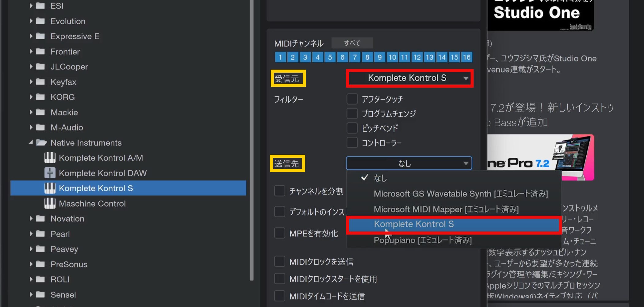The image size is (644, 307).
Task: Open the 受信元 Komplete Kontrol S dropdown
Action: click(x=409, y=78)
